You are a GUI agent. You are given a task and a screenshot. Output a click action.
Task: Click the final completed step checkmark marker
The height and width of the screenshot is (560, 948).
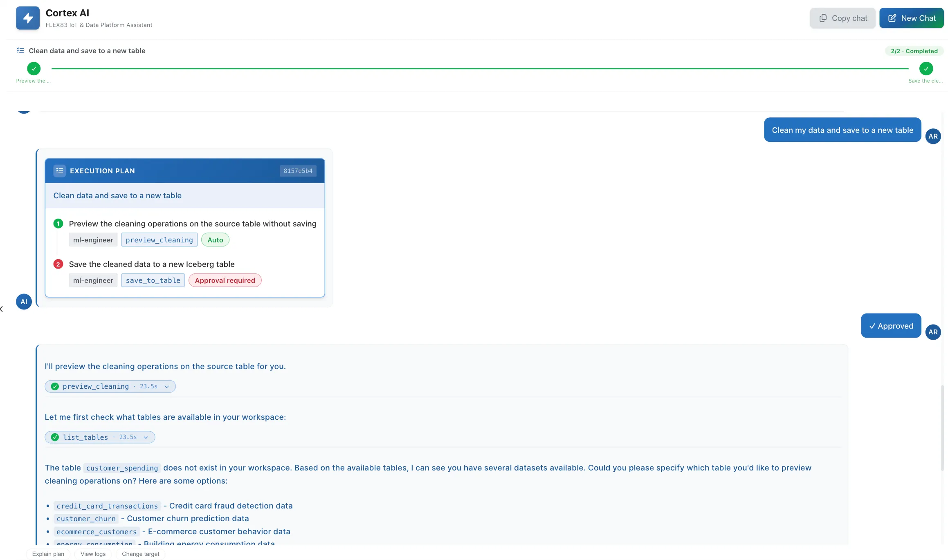pos(926,68)
